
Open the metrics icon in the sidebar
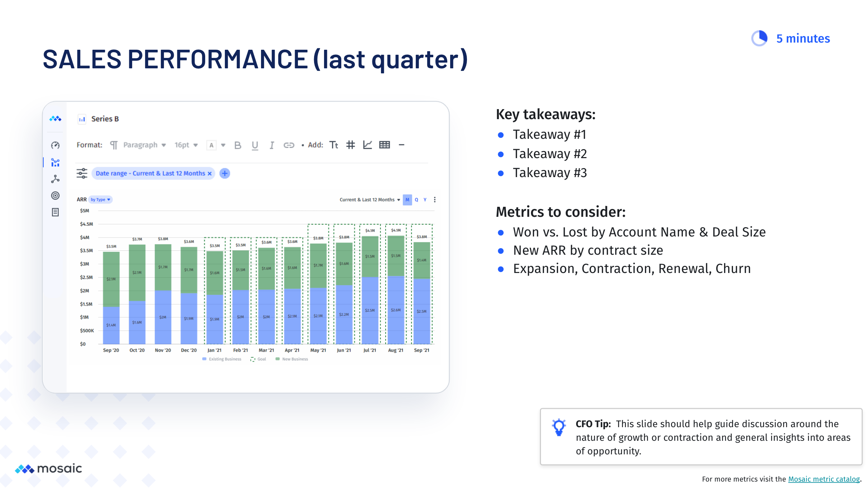pos(55,163)
